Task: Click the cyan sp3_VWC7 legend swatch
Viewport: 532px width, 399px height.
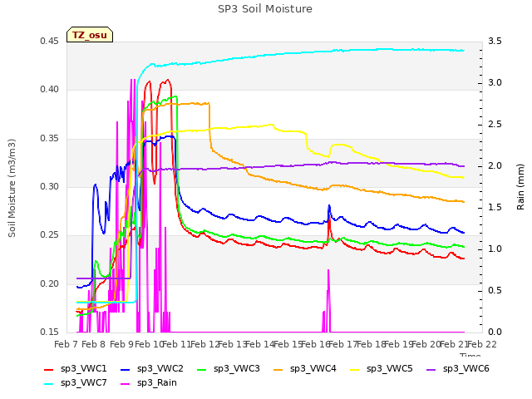Action: coord(49,384)
